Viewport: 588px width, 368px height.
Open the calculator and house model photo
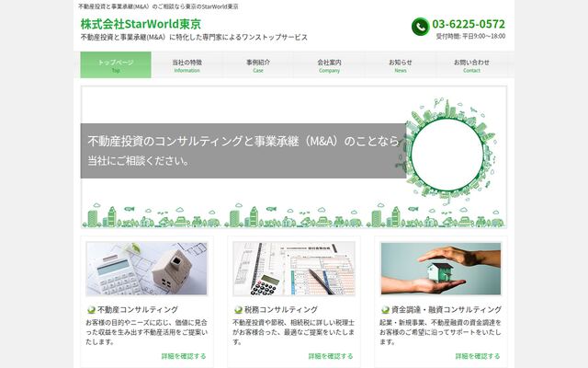[x=147, y=269]
